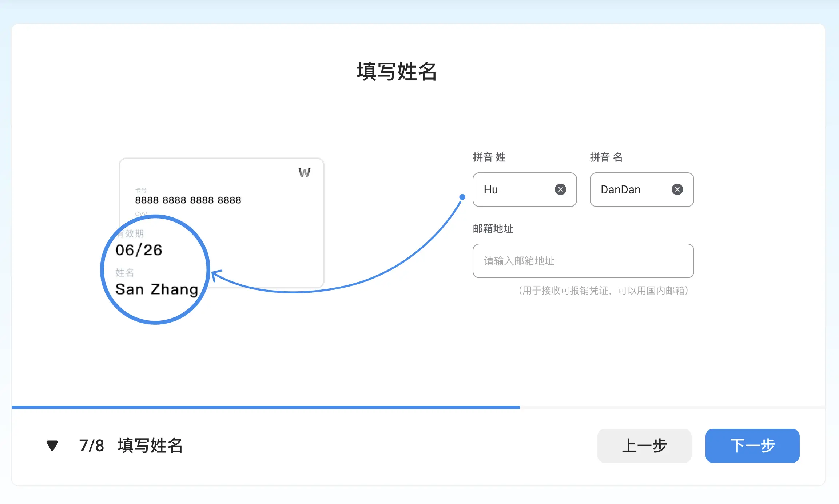The image size is (839, 504).
Task: Click the 邮箱地址 label
Action: tap(493, 229)
